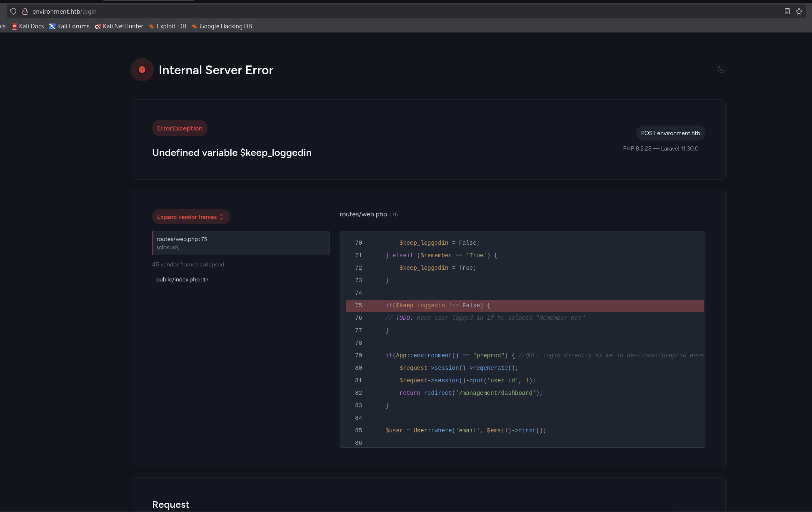Screen dimensions: 812x512
Task: Toggle the dark mode moon icon
Action: [x=721, y=70]
